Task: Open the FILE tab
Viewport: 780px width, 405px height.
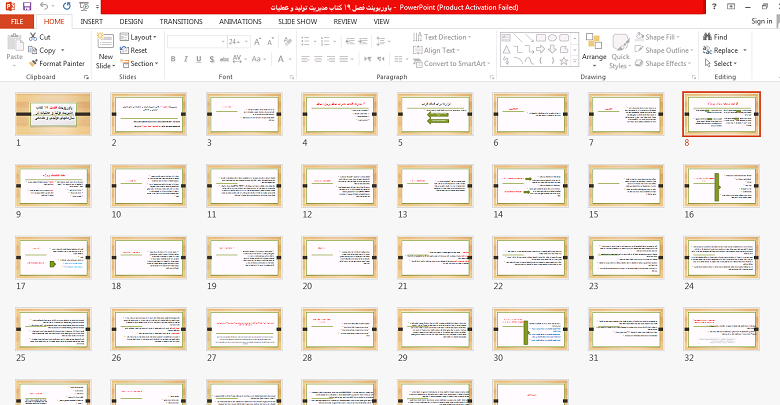Action: pyautogui.click(x=17, y=21)
